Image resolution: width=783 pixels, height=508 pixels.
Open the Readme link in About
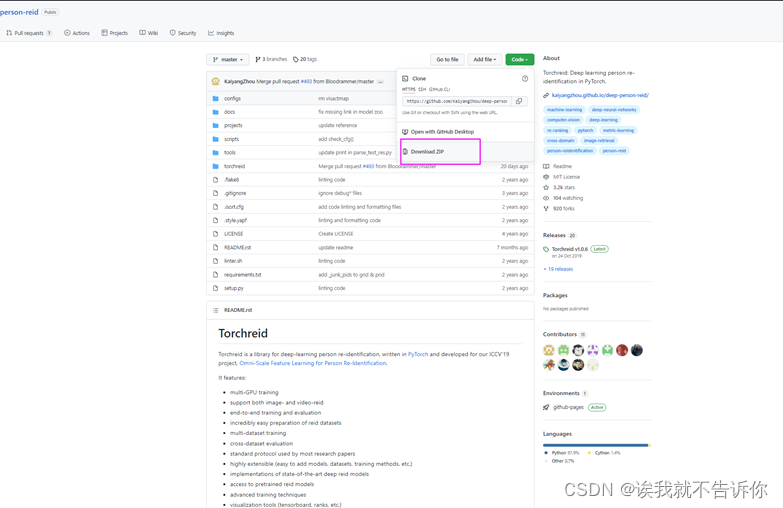click(x=557, y=166)
